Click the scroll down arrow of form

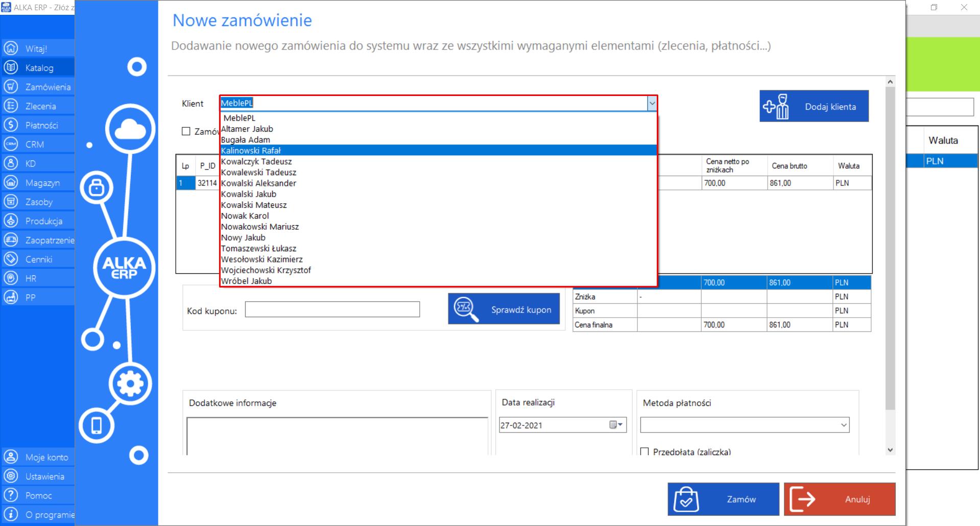point(890,450)
